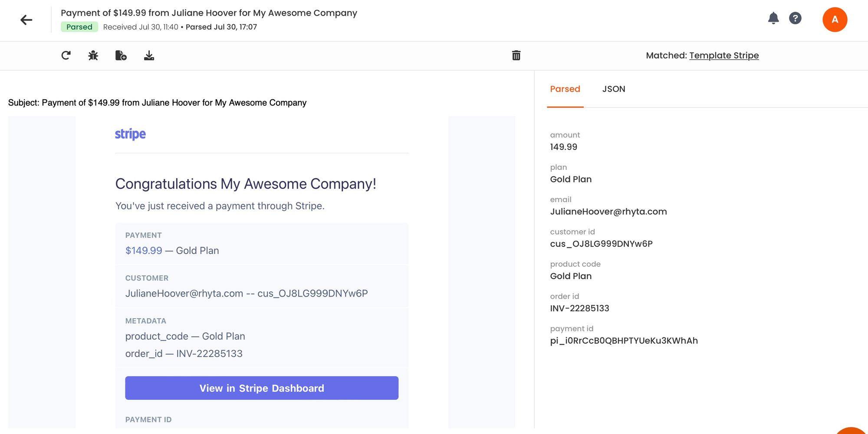This screenshot has height=434, width=868.
Task: Open the notifications bell
Action: click(773, 18)
